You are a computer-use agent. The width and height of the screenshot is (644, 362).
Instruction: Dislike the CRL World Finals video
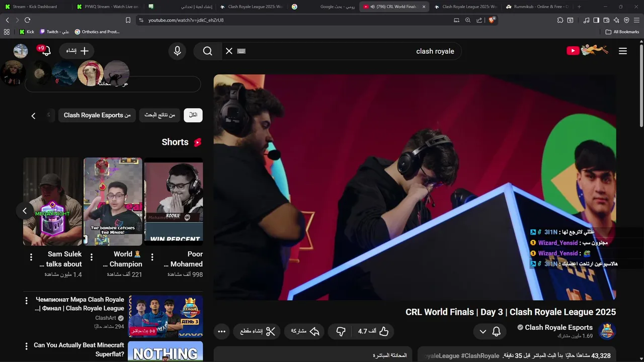(x=341, y=331)
